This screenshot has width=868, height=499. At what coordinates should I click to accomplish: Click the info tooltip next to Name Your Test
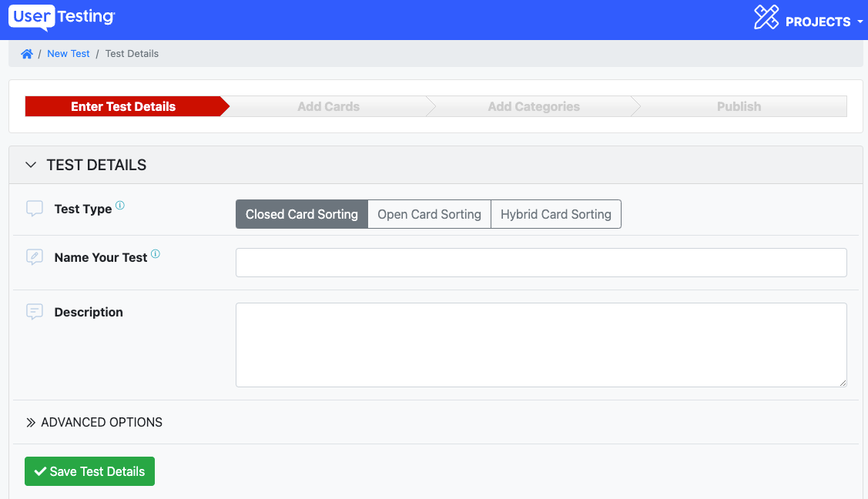pyautogui.click(x=156, y=252)
